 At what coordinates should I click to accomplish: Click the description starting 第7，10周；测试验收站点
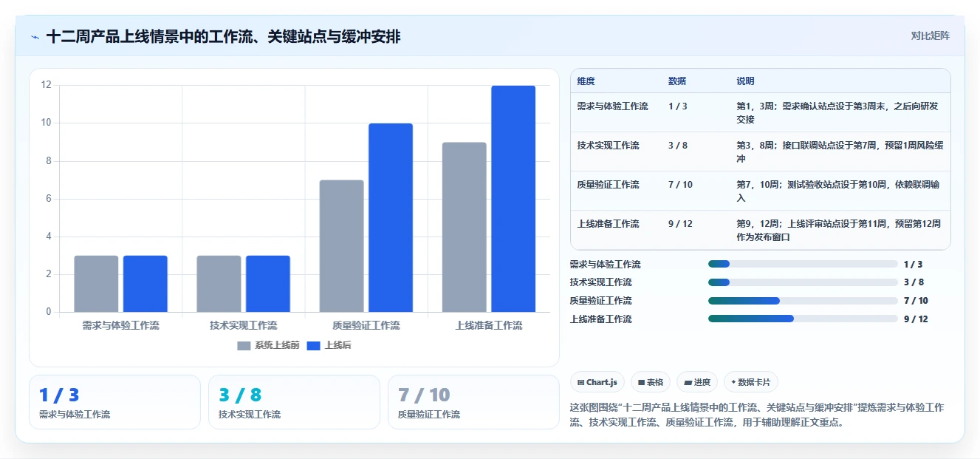(839, 191)
